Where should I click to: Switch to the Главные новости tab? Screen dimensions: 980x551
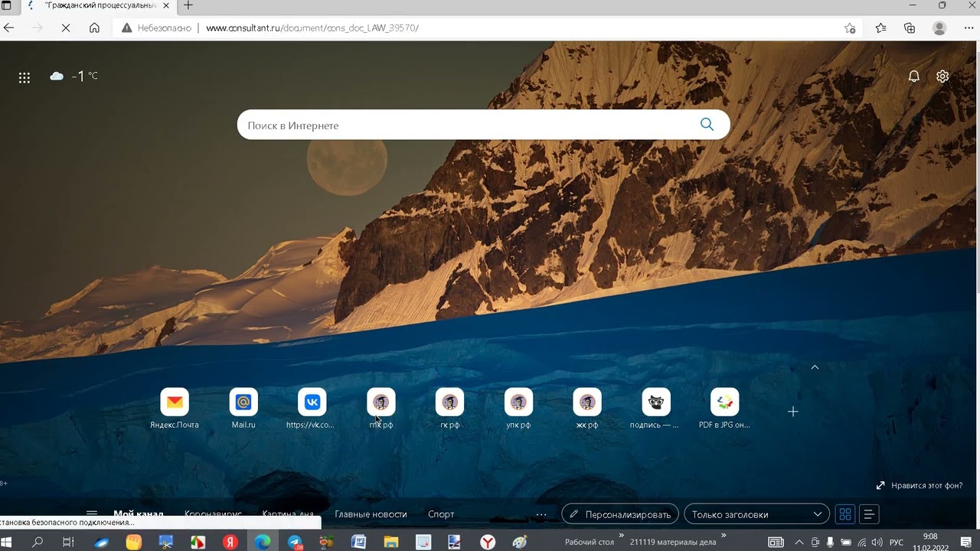coord(371,514)
